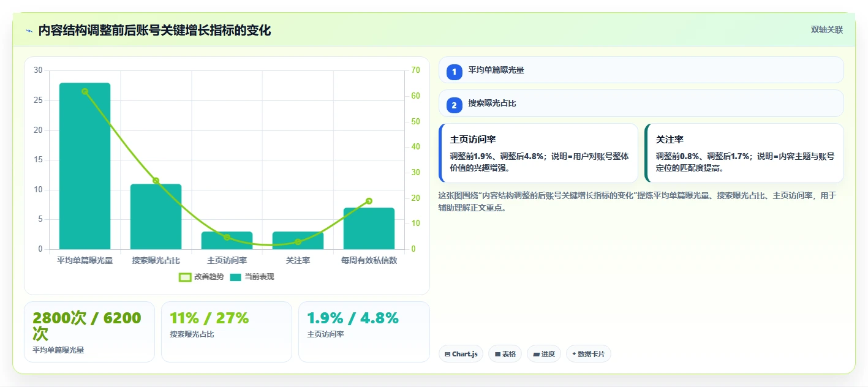
Task: Click the 1.9% / 4.8% stat card
Action: (x=364, y=332)
